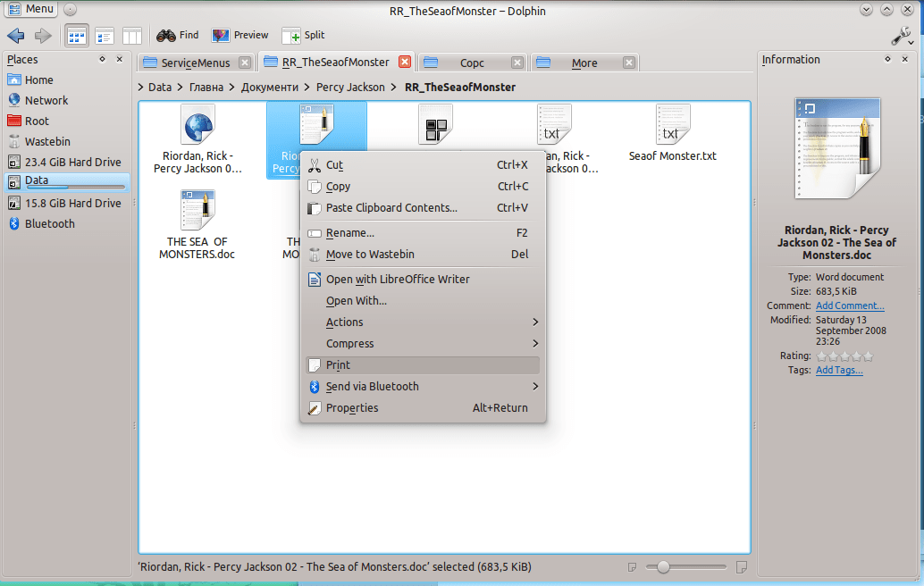Choose Open With... entry
The height and width of the screenshot is (586, 924).
click(423, 301)
